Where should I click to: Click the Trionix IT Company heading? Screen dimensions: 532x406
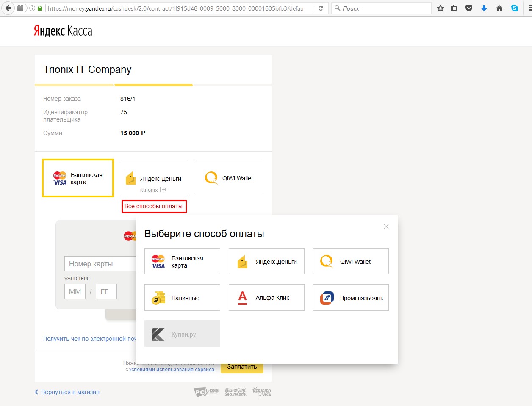[x=87, y=69]
